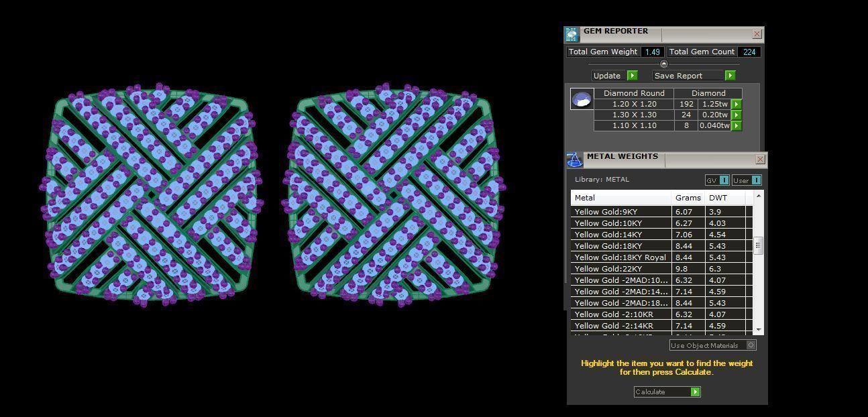Click the 1.10 X 1.10 diamond size cell
This screenshot has width=868, height=417.
coord(634,125)
